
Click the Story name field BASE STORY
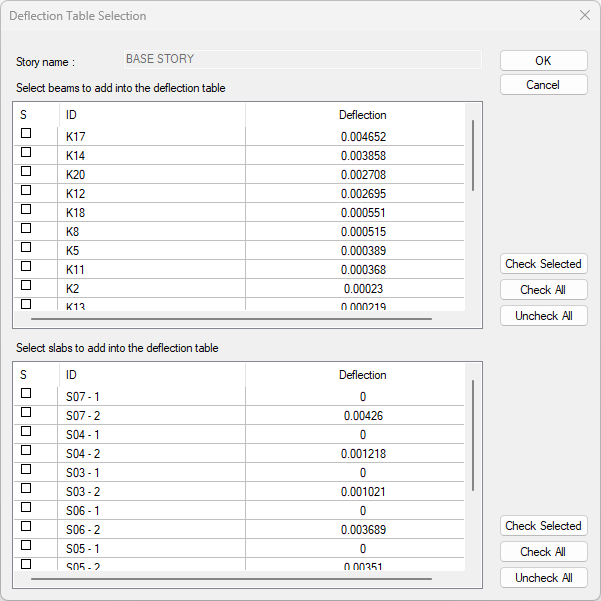[x=302, y=60]
